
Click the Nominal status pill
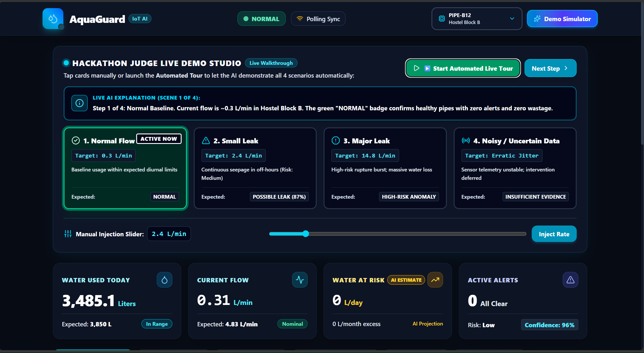292,324
